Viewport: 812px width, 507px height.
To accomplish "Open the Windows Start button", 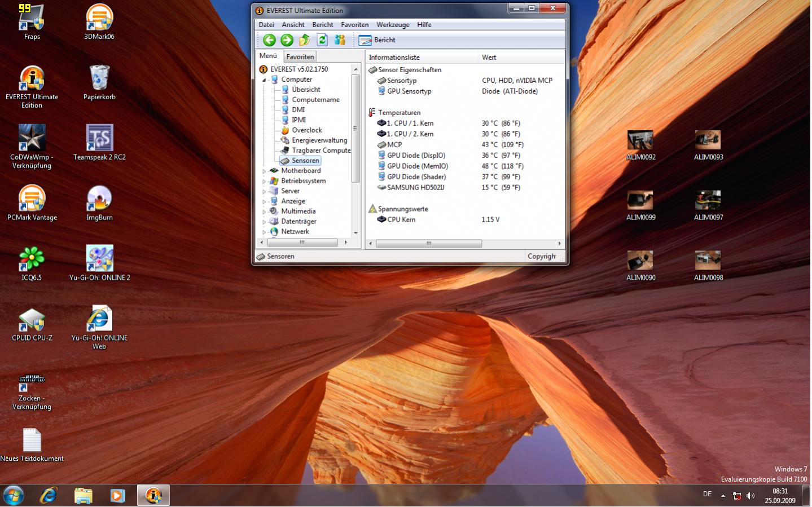I will point(14,496).
